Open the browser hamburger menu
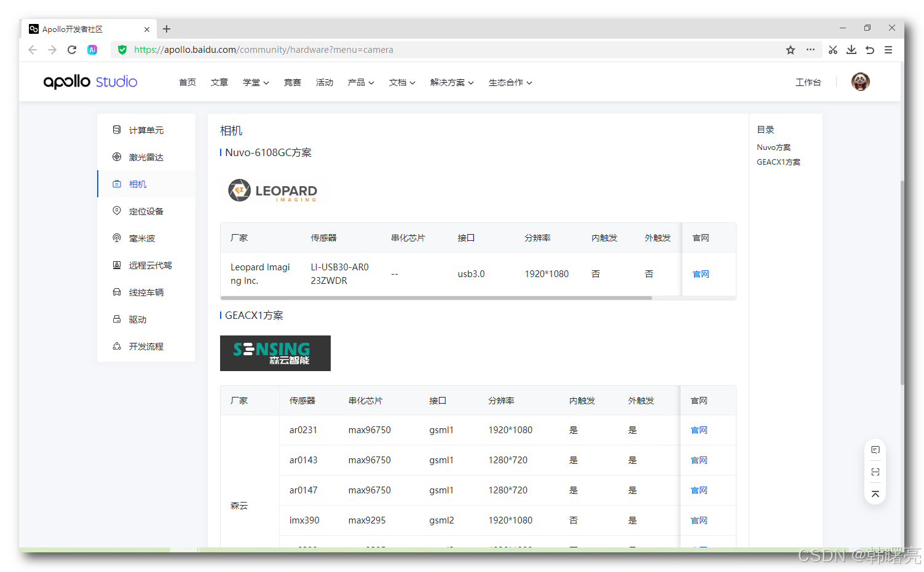 (x=888, y=50)
